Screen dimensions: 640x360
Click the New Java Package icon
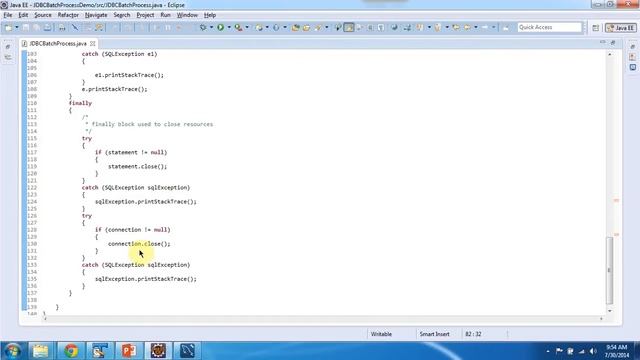[x=258, y=27]
